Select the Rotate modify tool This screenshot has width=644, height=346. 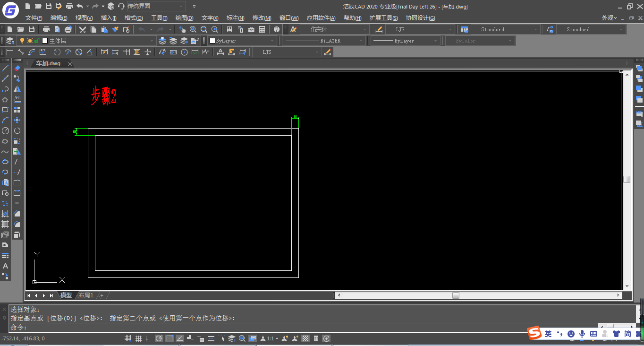[17, 130]
